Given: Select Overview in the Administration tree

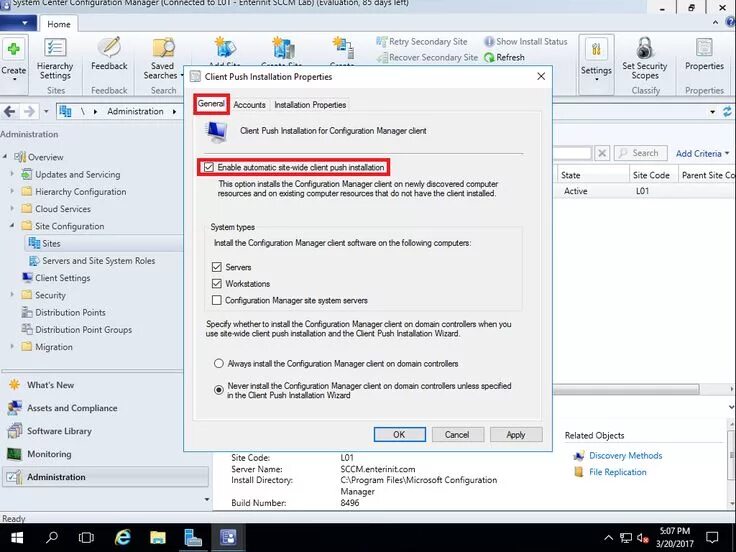Looking at the screenshot, I should (45, 157).
